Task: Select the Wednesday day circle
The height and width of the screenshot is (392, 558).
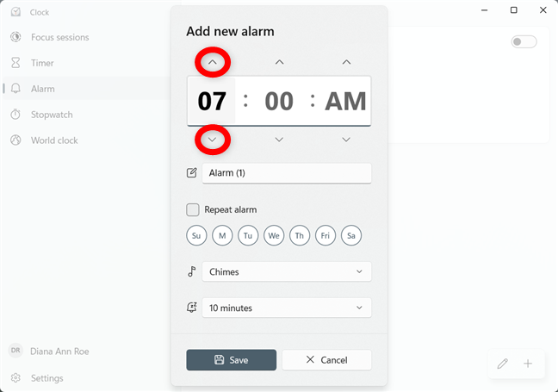Action: click(x=274, y=235)
